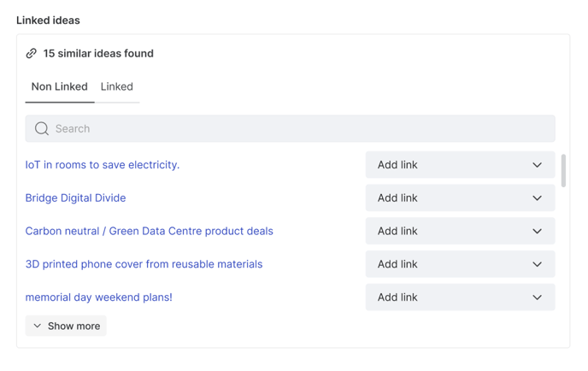The image size is (588, 371).
Task: Click chevron icon for 3D printed phone cover
Action: [537, 264]
